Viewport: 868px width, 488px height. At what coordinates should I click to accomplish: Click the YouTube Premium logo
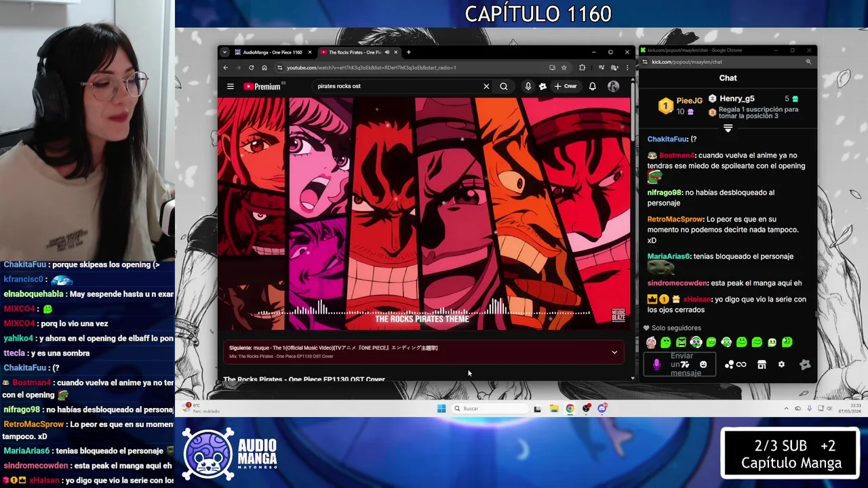(x=262, y=86)
